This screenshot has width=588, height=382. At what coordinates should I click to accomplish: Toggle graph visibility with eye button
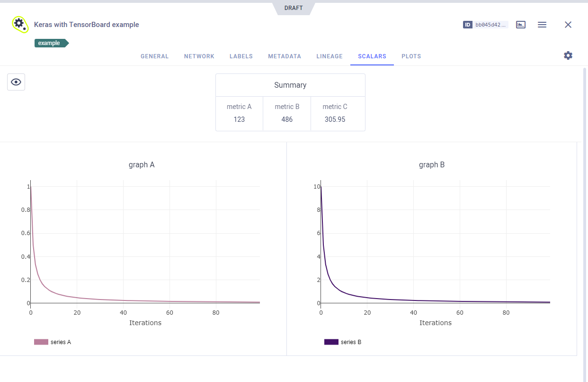click(16, 82)
